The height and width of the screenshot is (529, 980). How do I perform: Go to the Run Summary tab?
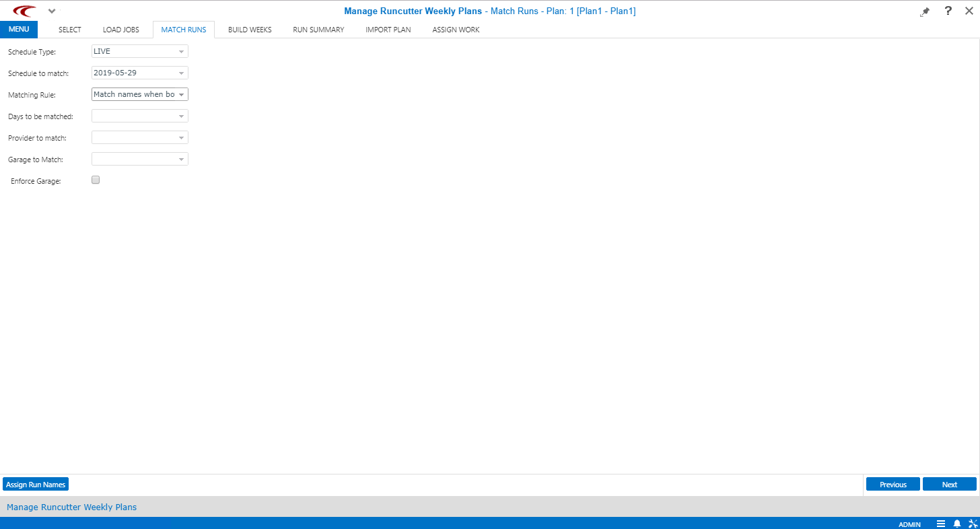point(318,30)
